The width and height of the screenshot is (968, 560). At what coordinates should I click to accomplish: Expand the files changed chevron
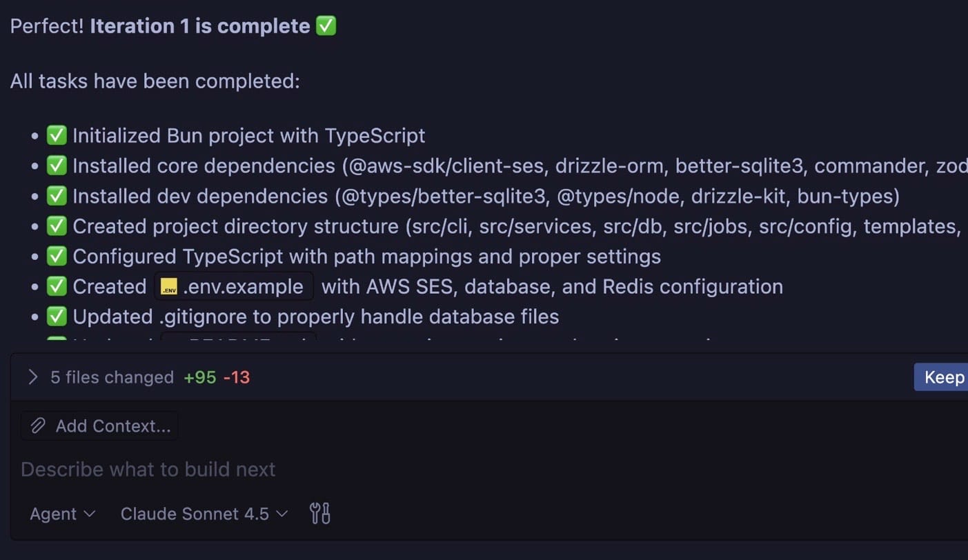[x=32, y=377]
